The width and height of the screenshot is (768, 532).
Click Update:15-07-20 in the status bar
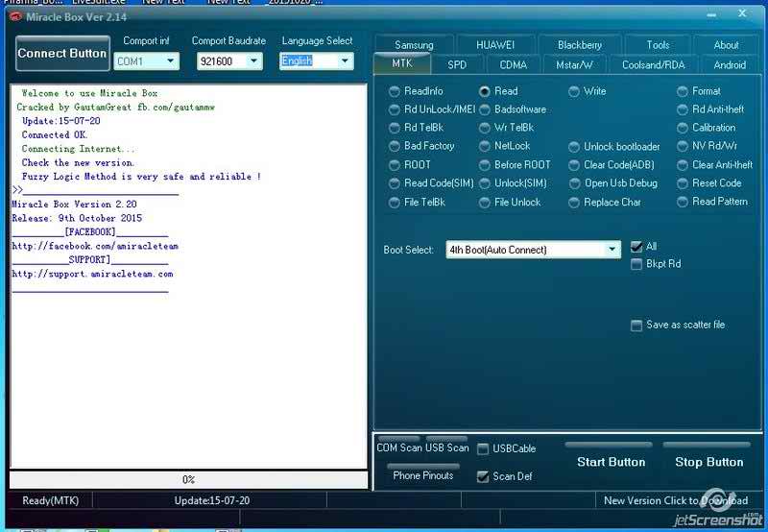click(212, 500)
